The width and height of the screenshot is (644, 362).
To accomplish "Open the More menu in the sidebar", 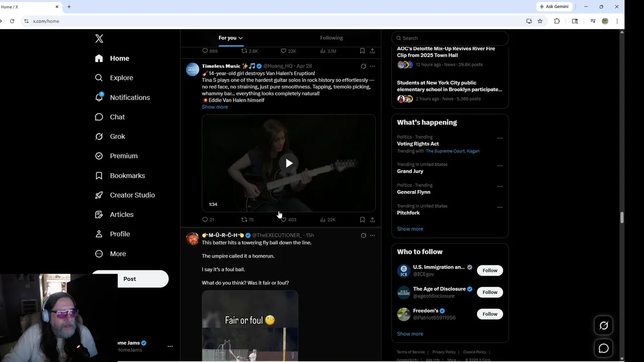I will (110, 254).
